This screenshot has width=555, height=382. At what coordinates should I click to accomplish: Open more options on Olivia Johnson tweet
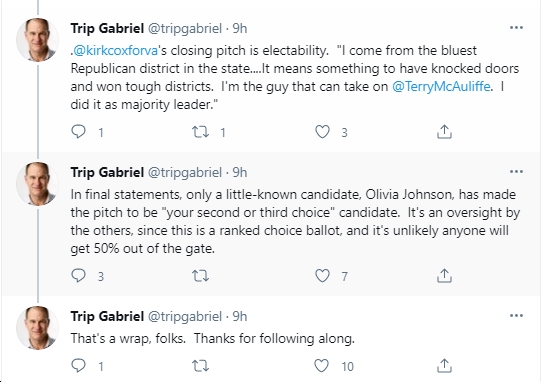pos(516,172)
